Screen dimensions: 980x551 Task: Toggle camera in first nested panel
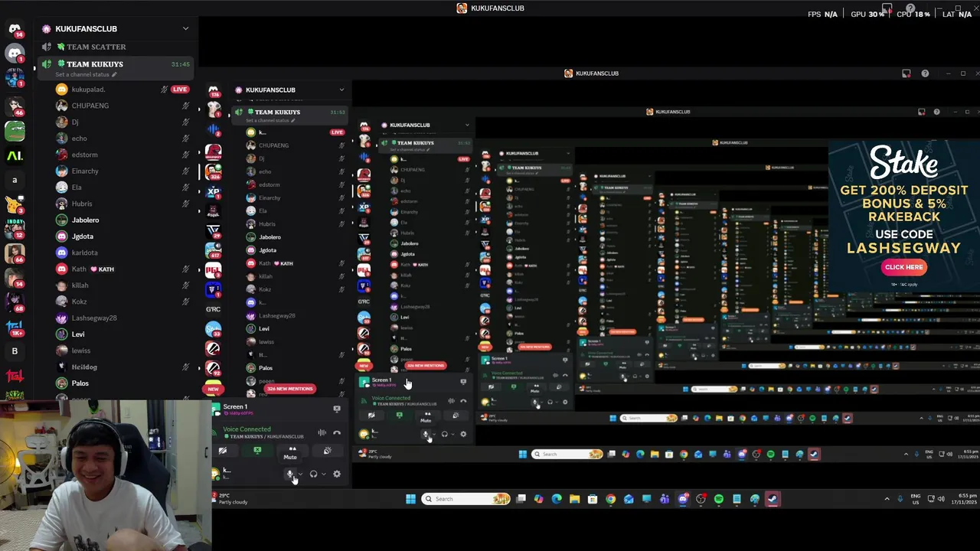pos(222,451)
